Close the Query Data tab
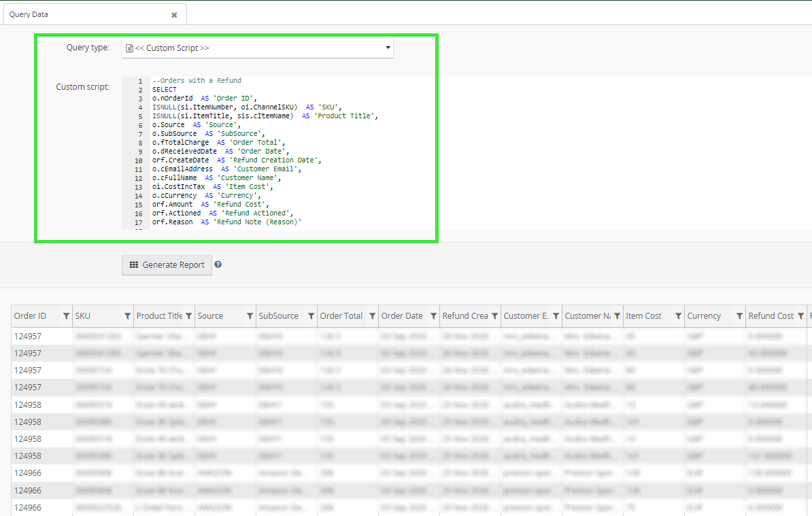 tap(174, 14)
